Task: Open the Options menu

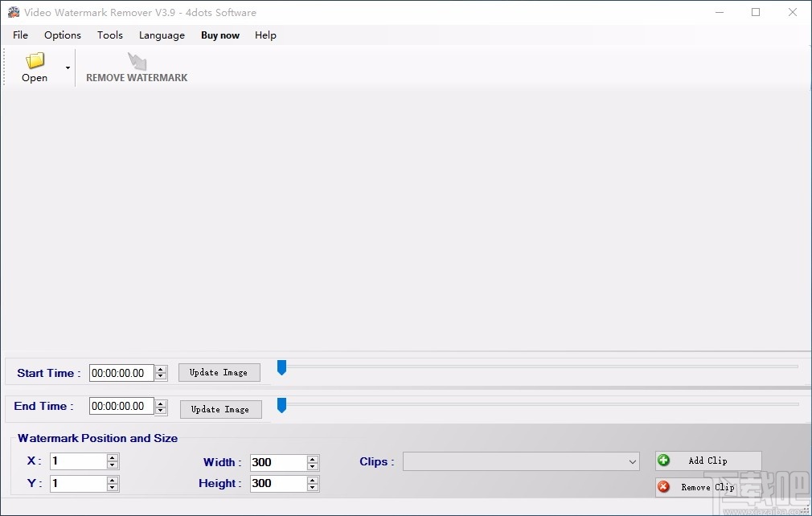Action: click(x=63, y=35)
